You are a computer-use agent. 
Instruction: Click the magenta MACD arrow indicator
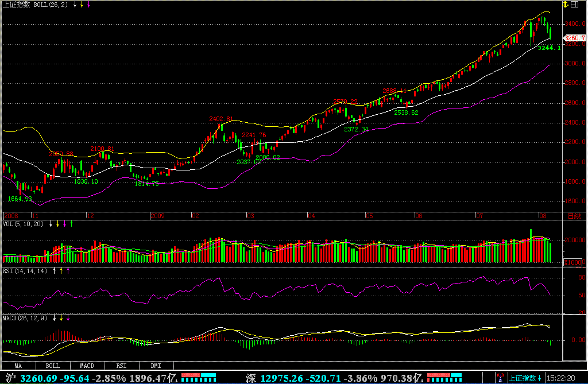(68, 318)
